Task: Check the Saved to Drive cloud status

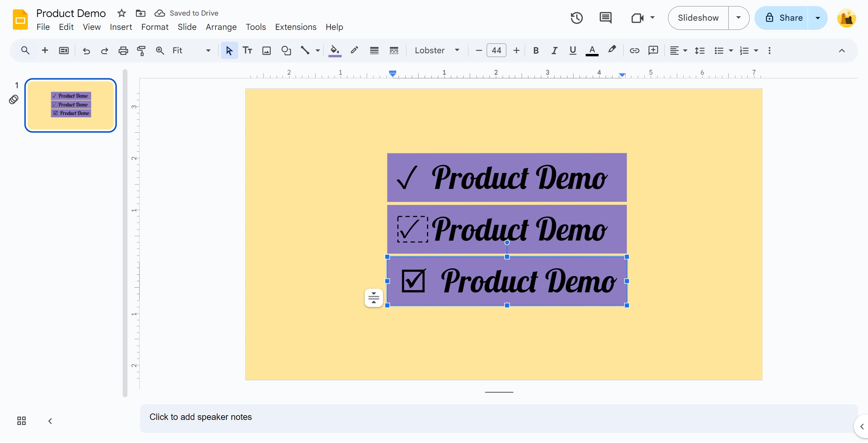Action: 160,13
